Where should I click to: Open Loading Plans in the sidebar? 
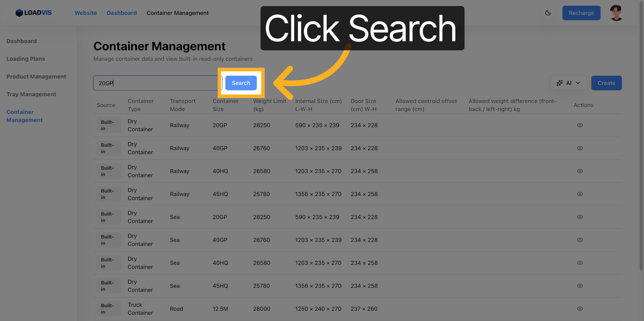(x=25, y=59)
